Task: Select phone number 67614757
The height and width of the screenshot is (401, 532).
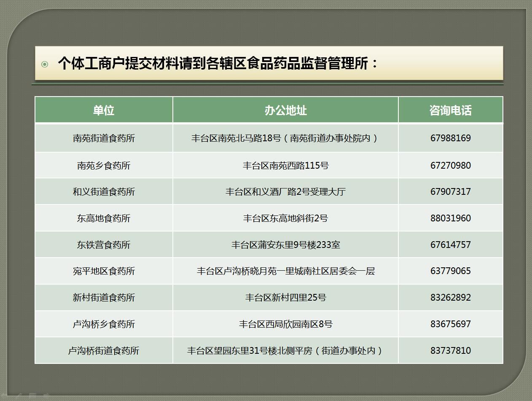Action: 451,245
